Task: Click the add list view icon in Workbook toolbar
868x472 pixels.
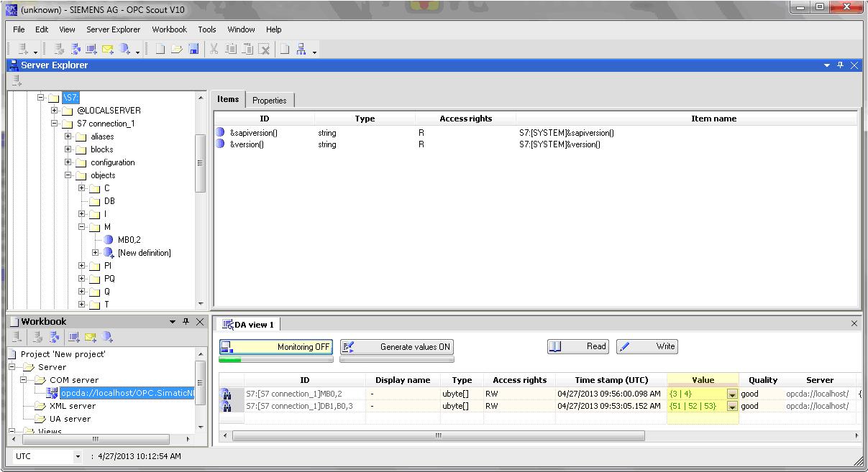Action: [73, 337]
